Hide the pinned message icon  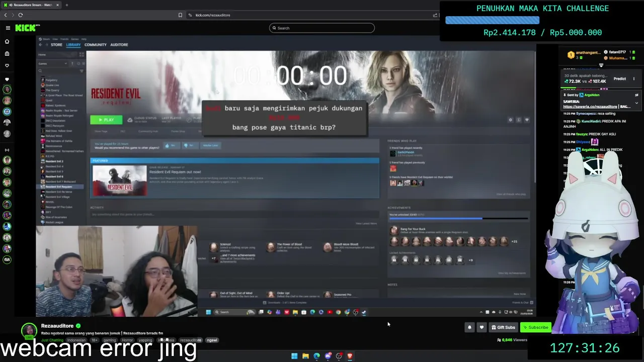click(636, 95)
